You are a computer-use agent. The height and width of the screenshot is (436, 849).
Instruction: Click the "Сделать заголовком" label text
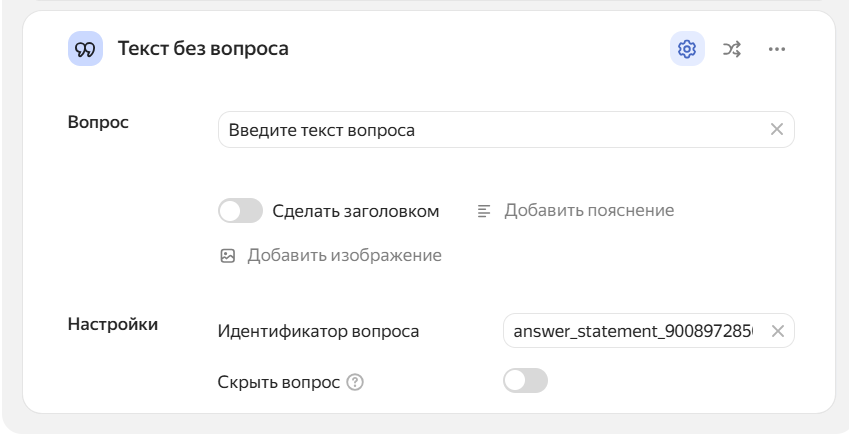click(355, 211)
